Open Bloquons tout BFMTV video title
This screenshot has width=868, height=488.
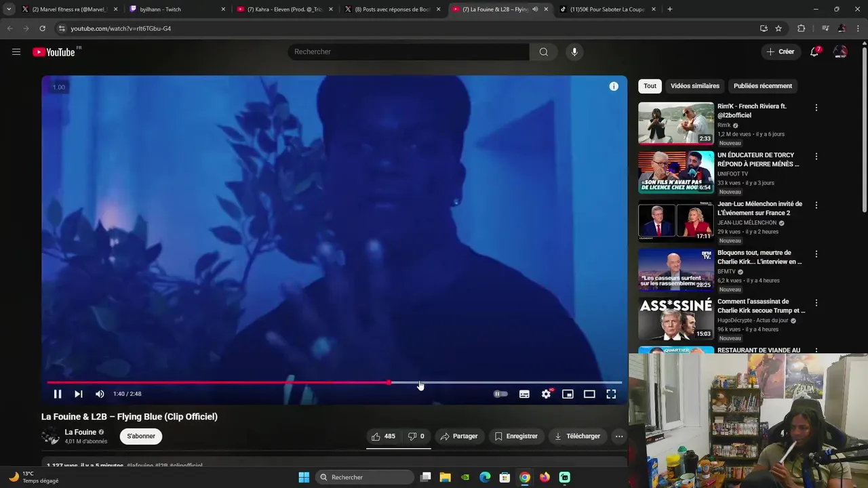pos(759,257)
